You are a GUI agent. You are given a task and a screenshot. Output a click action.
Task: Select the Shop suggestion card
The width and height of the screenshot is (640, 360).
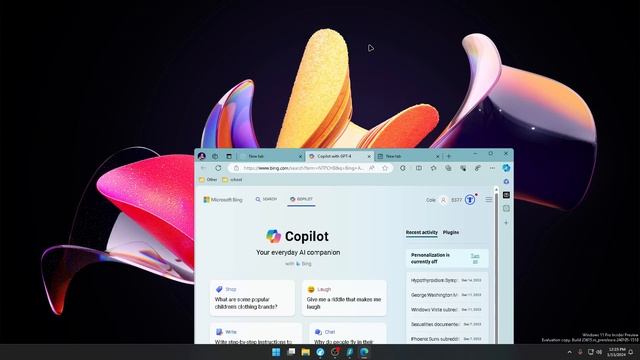pyautogui.click(x=252, y=298)
